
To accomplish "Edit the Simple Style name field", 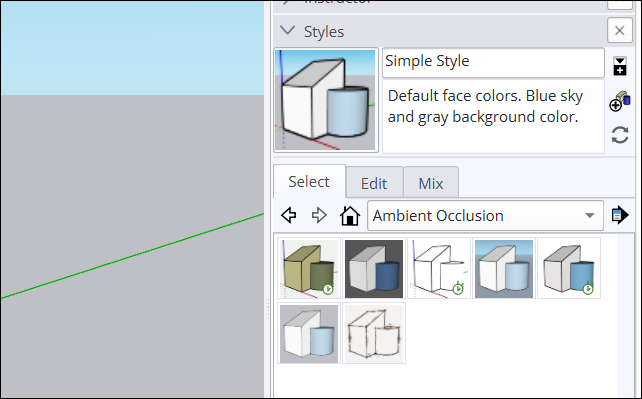I will (493, 62).
